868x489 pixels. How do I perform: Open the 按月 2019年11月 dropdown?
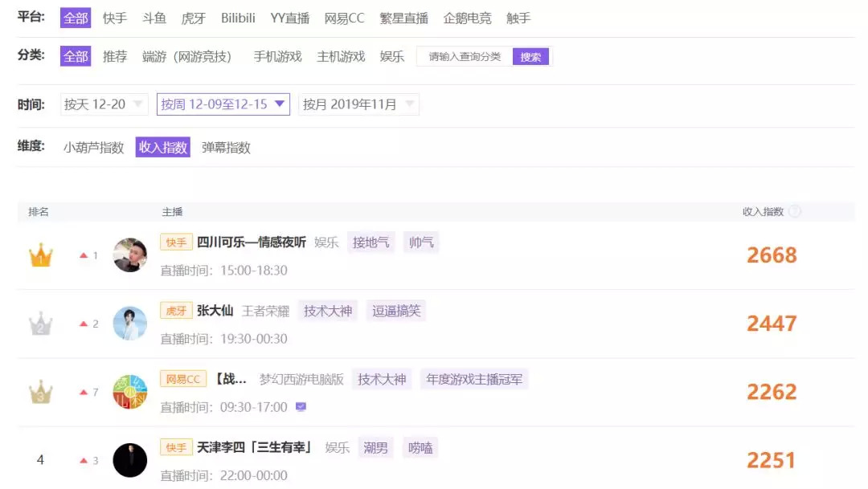(x=358, y=104)
